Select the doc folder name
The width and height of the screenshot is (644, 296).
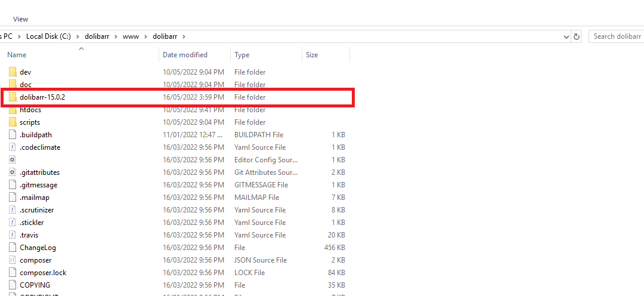click(x=26, y=84)
